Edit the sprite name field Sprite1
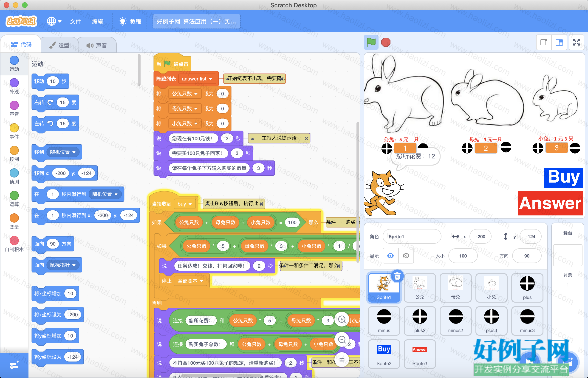 point(412,237)
